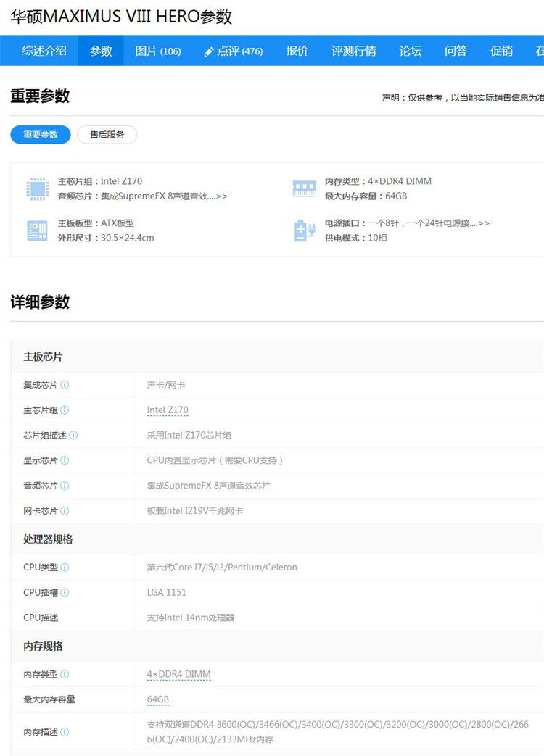544x756 pixels.
Task: Click info icon next to 芯片组描述
Action: 73,435
